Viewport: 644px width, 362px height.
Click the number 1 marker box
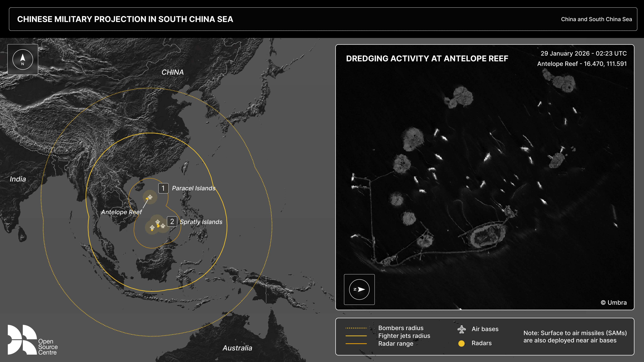163,188
